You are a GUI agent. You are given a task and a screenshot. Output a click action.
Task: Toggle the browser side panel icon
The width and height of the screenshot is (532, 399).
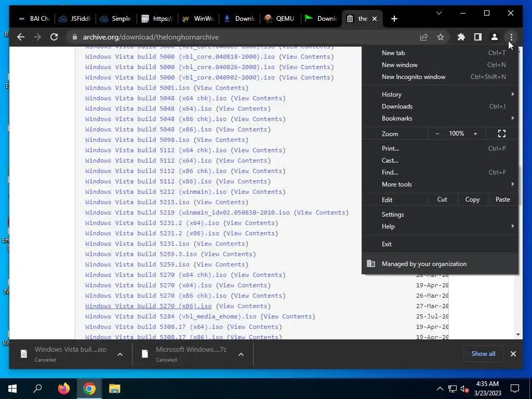click(x=478, y=37)
